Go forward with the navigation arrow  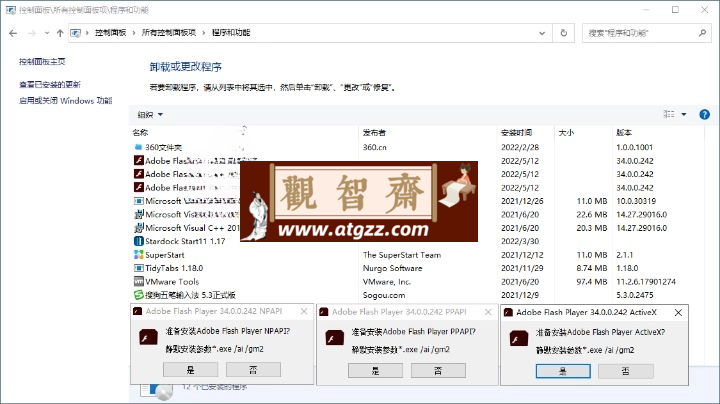pos(32,33)
